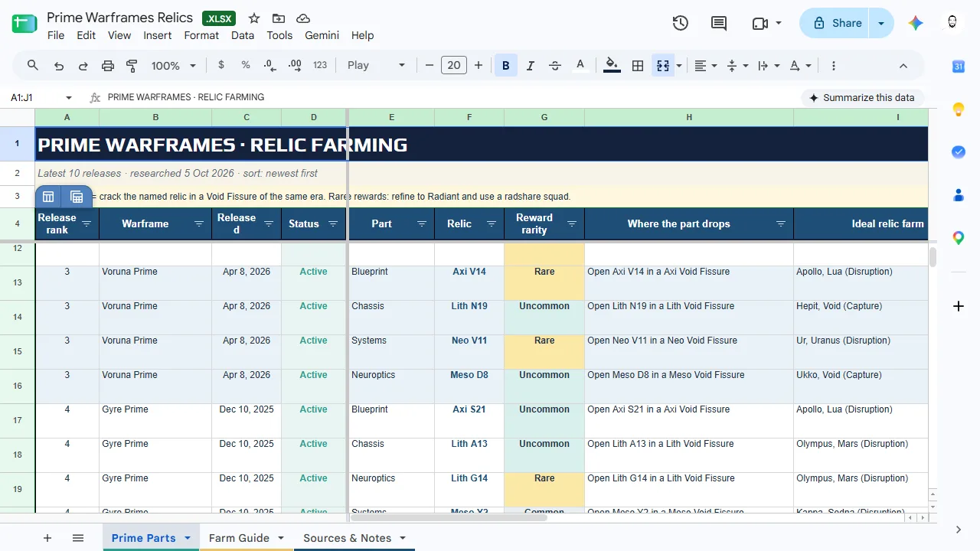Open the Play font dropdown
This screenshot has width=980, height=551.
click(x=376, y=66)
